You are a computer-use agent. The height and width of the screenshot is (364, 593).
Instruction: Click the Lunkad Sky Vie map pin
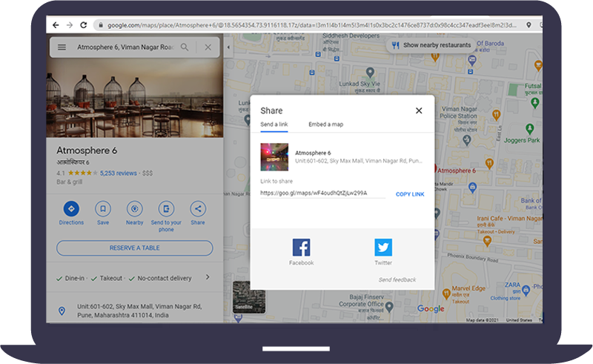(370, 72)
